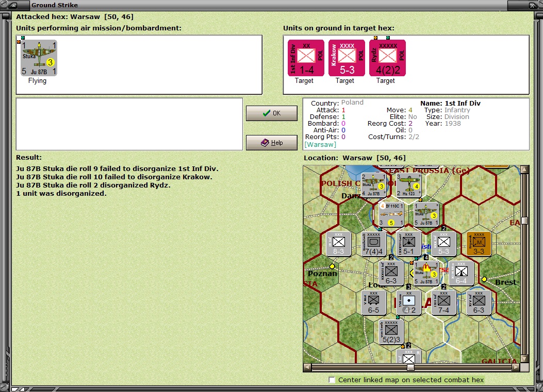
Task: Click the 'failed to disorganize Krakow' result line
Action: (114, 177)
